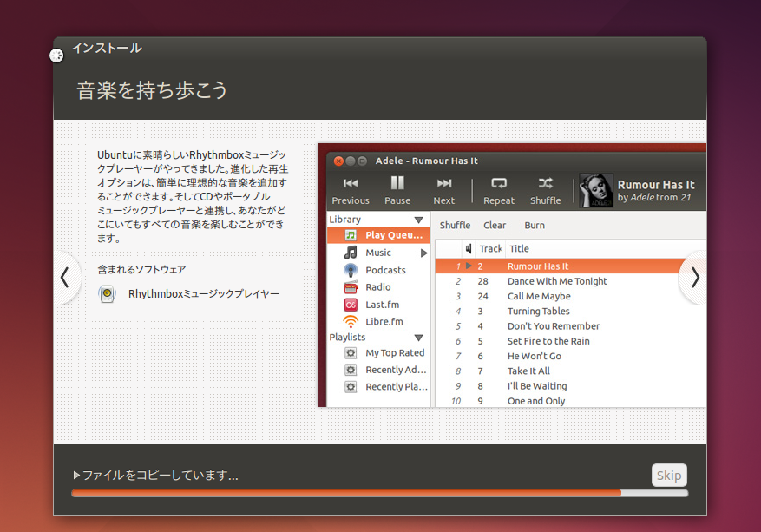Toggle Repeat mode in Rhythmbox toolbar
This screenshot has width=761, height=532.
pyautogui.click(x=498, y=191)
